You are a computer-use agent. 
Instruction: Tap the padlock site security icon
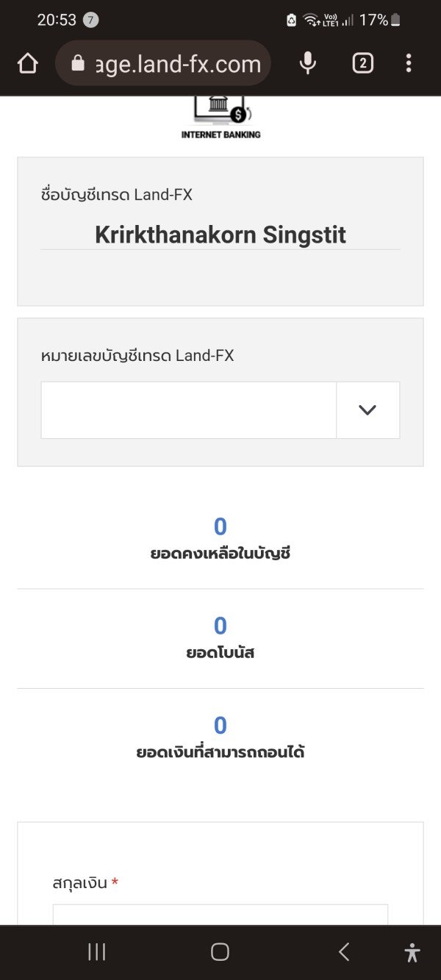click(78, 64)
